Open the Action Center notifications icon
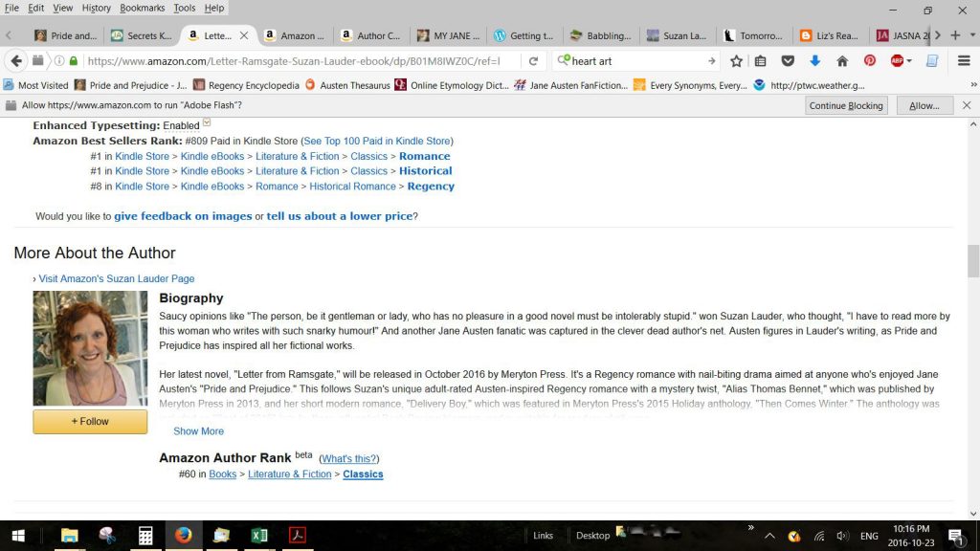This screenshot has height=551, width=980. point(956,536)
